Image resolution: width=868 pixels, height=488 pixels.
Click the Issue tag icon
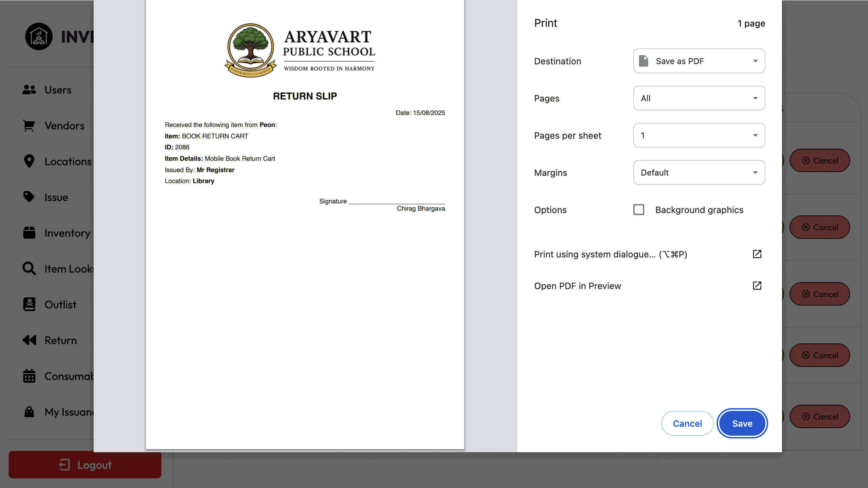coord(29,197)
